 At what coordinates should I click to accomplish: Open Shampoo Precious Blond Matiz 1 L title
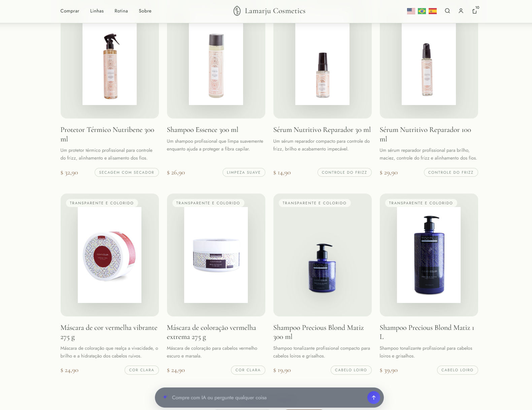pyautogui.click(x=427, y=332)
